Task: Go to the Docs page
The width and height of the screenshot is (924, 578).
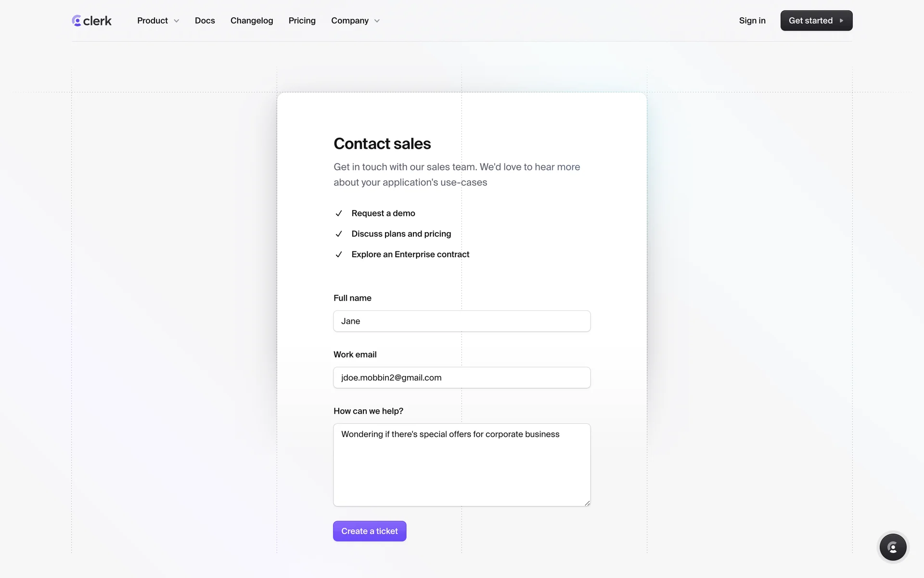Action: (x=205, y=21)
